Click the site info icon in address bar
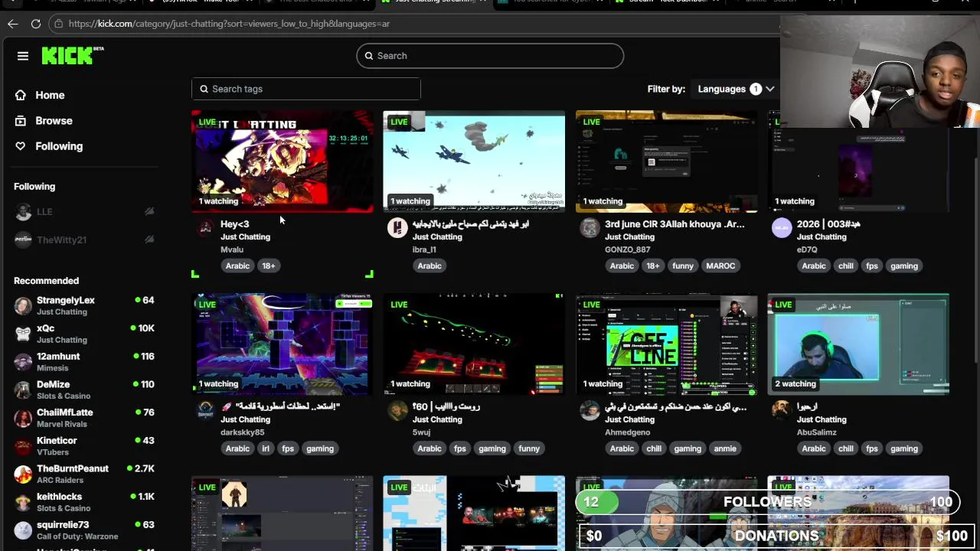980x551 pixels. coord(59,24)
